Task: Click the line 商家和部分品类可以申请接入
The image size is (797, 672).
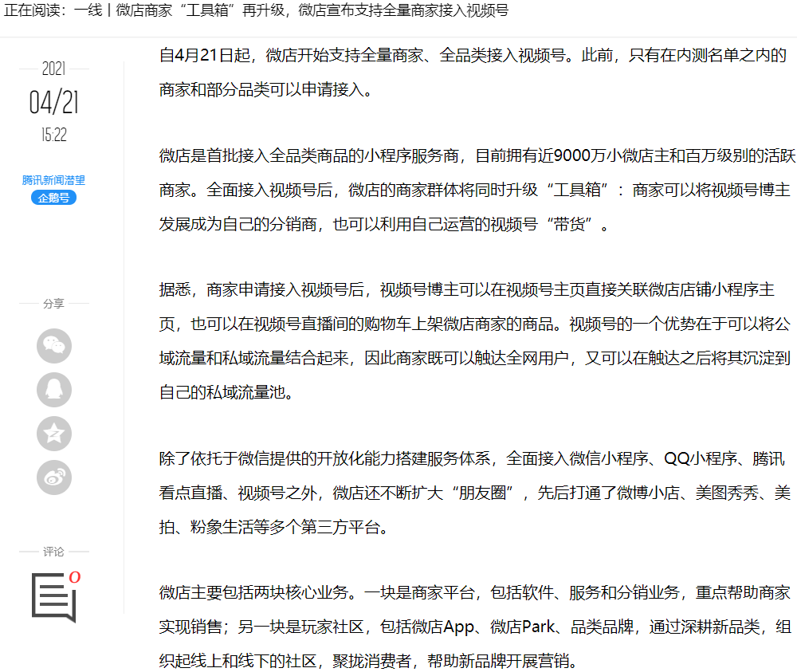Action: pyautogui.click(x=266, y=89)
